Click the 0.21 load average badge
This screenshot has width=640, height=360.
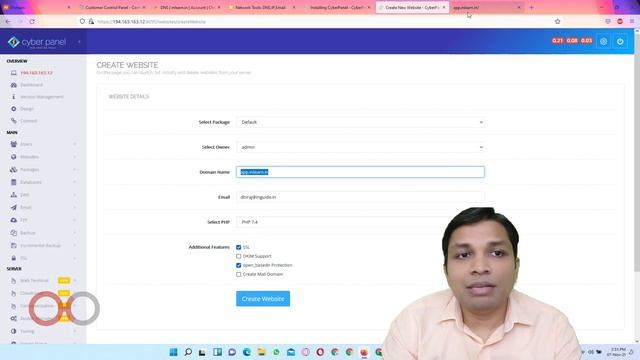click(x=557, y=40)
